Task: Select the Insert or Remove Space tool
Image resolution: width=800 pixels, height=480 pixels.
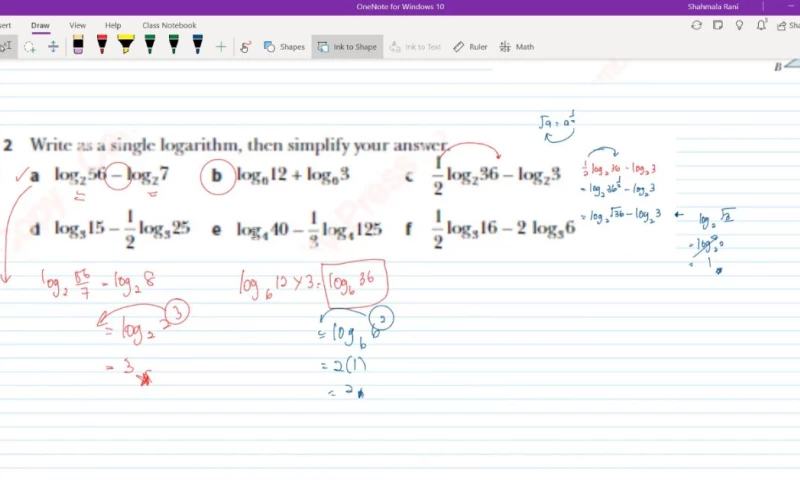Action: tap(53, 47)
